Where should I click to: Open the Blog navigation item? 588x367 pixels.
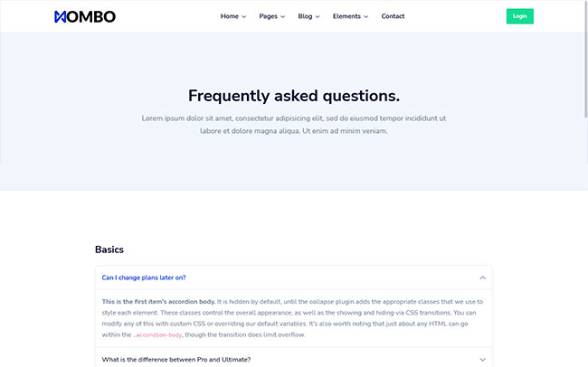tap(305, 16)
